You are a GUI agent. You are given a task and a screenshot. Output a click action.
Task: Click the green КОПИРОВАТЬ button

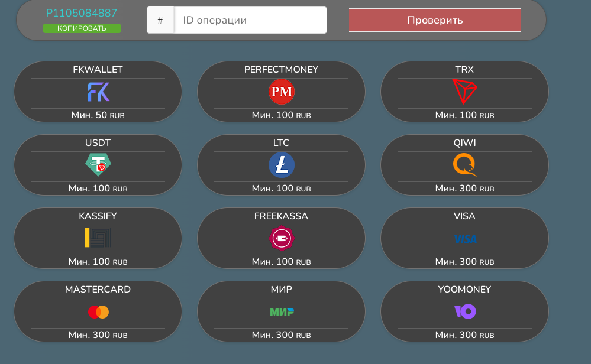pos(82,28)
